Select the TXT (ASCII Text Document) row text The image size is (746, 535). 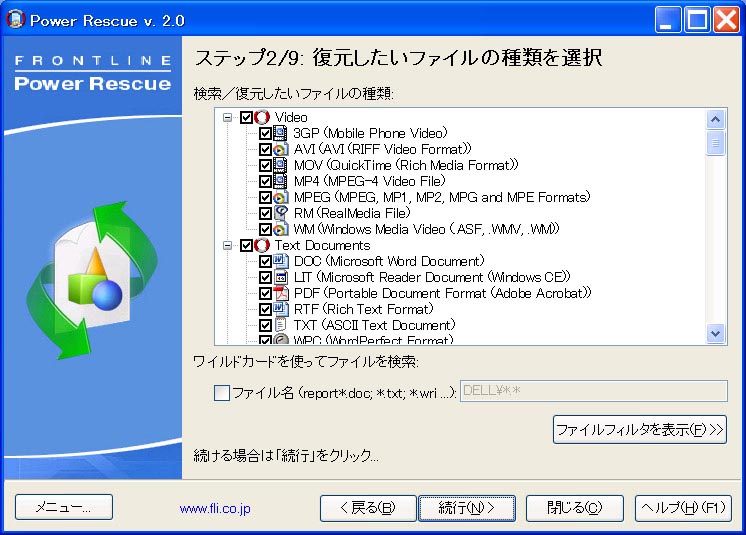[374, 325]
